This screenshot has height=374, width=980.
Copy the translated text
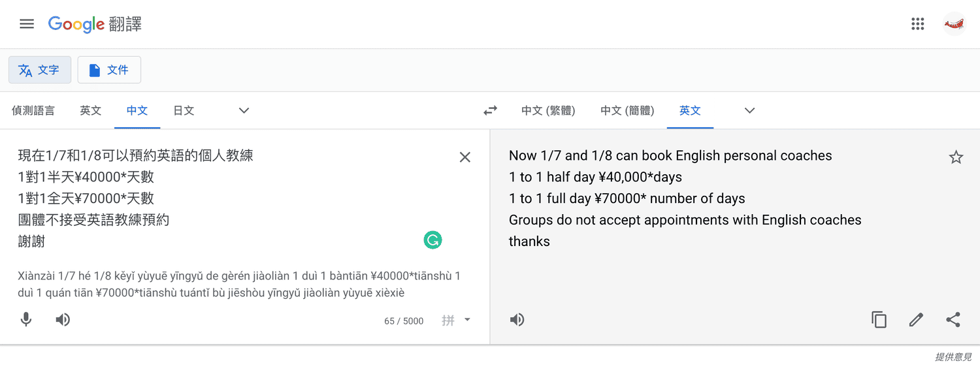[x=879, y=320]
